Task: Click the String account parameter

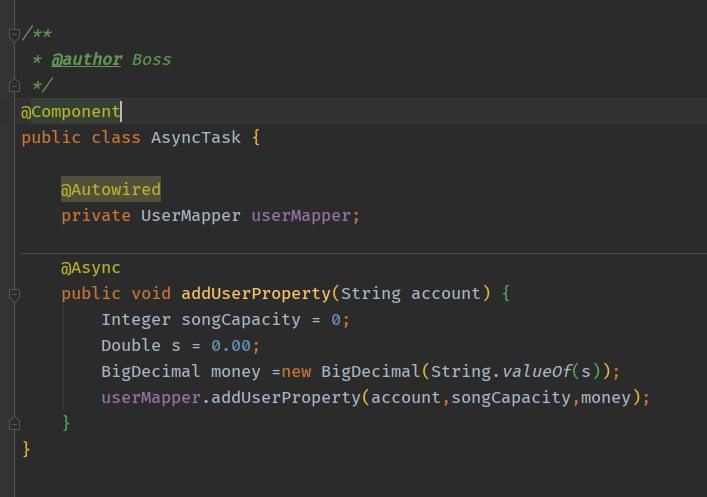Action: (x=410, y=294)
